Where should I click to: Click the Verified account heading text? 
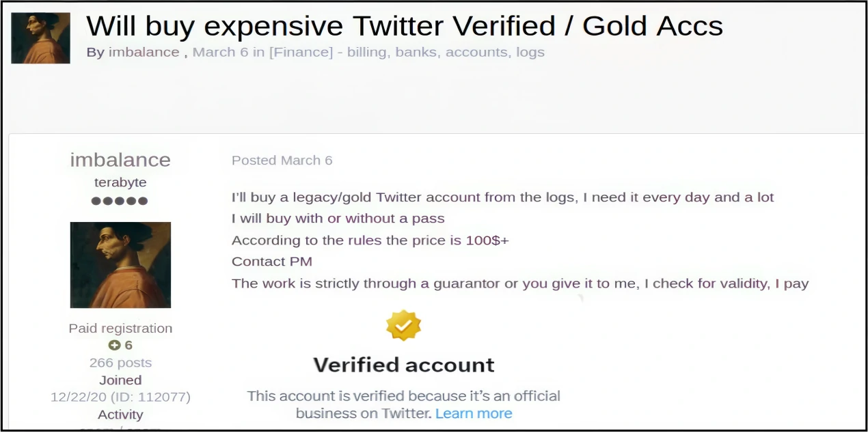pos(403,365)
